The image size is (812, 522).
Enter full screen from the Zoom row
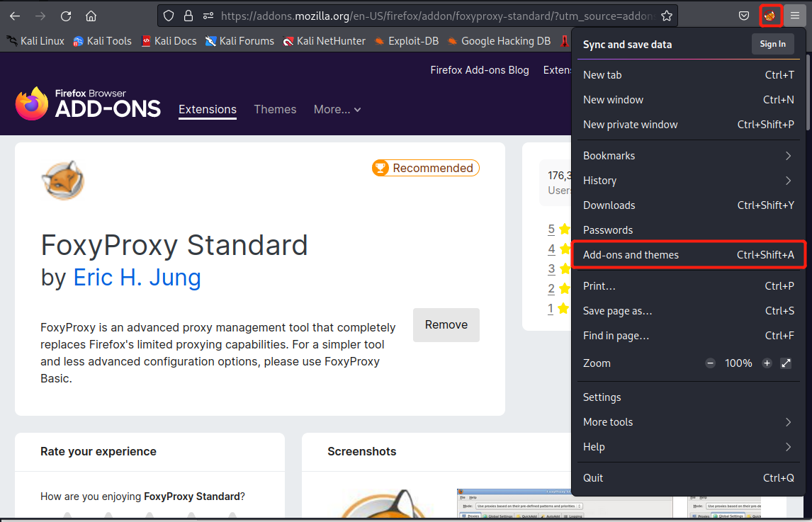786,363
